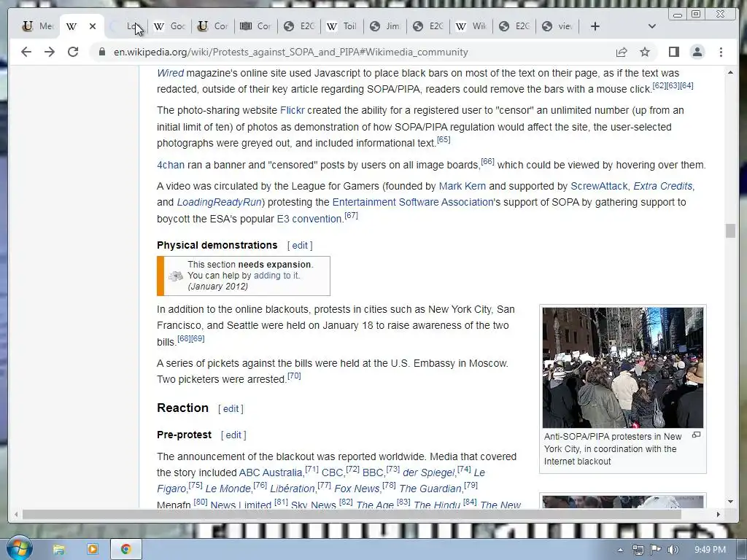Image resolution: width=747 pixels, height=560 pixels.
Task: Click the horizontal scrollbar left arrow
Action: tap(16, 514)
